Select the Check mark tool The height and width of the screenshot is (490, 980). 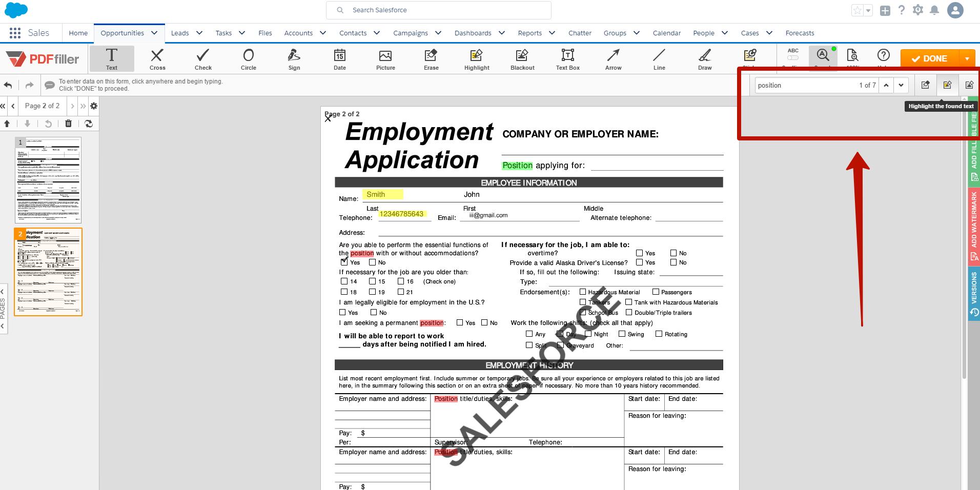coord(203,58)
